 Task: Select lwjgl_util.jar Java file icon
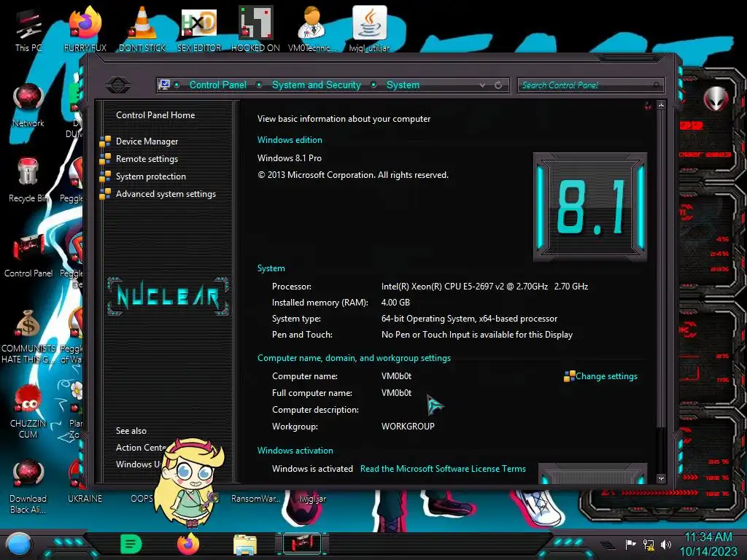point(369,29)
